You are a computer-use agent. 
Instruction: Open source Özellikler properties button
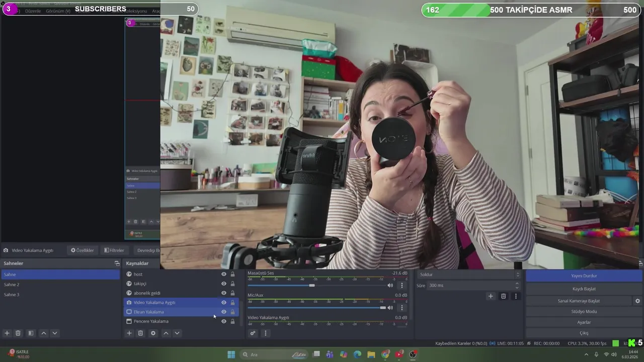pyautogui.click(x=83, y=250)
